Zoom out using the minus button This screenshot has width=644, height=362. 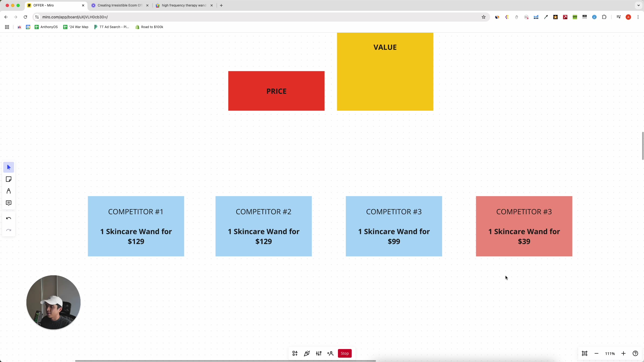click(596, 353)
